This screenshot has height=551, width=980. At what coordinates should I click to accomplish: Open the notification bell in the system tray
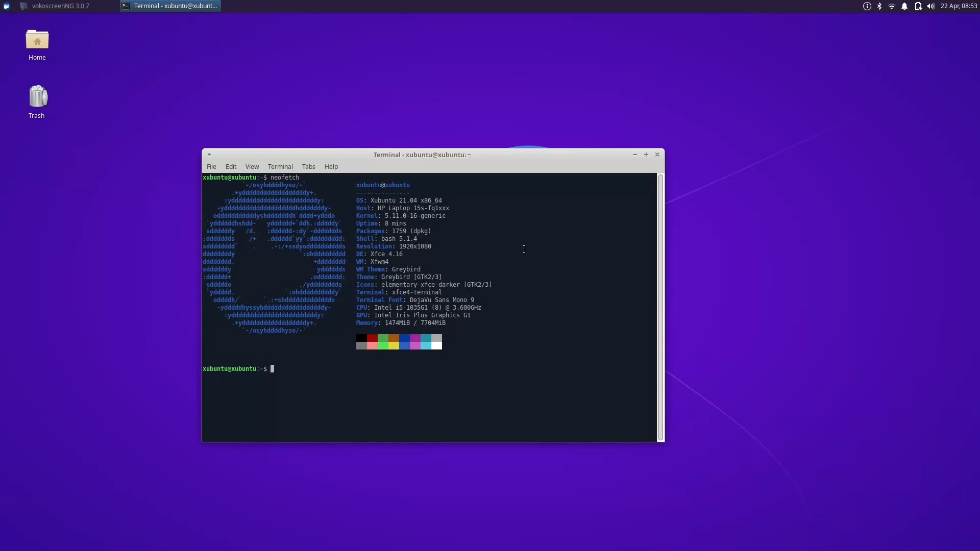point(905,6)
